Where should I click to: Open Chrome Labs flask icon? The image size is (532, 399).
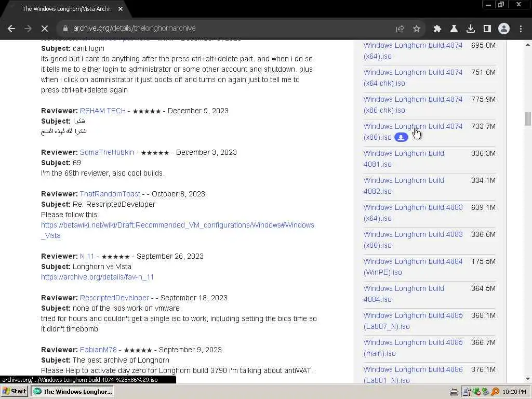tap(454, 29)
